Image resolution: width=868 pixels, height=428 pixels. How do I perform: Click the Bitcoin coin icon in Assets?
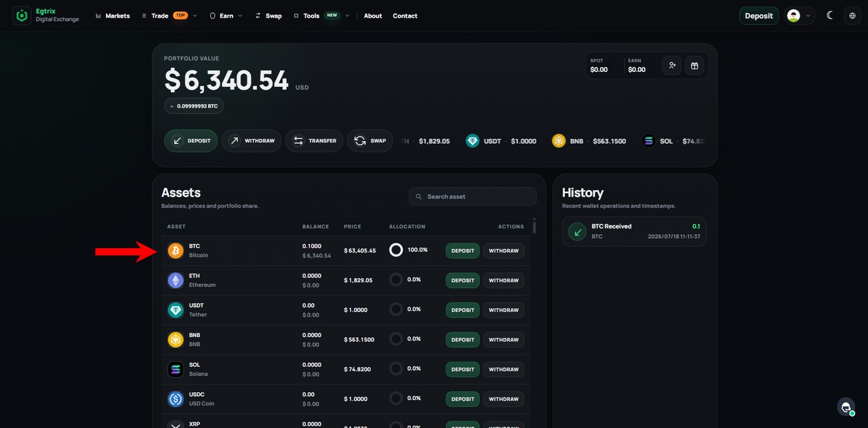click(176, 250)
